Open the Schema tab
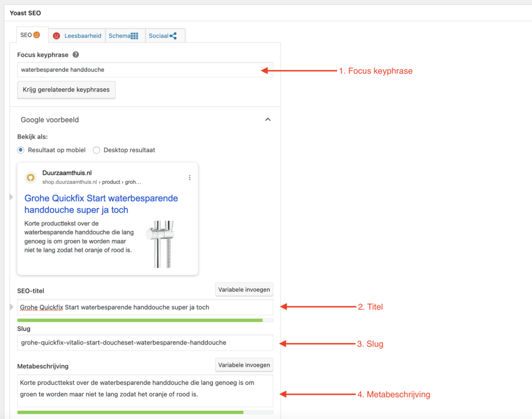 coord(125,36)
